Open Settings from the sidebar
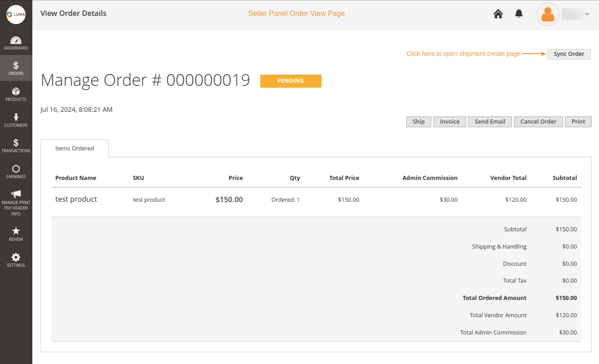 pos(16,259)
